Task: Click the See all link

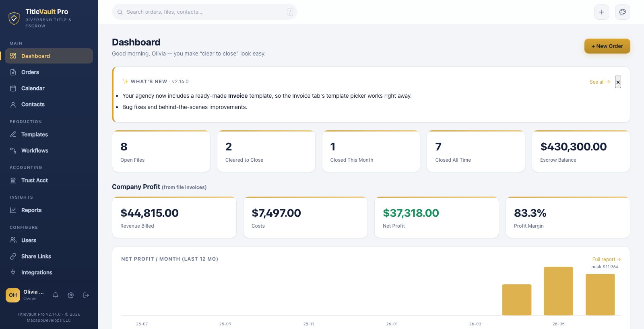Action: (600, 82)
